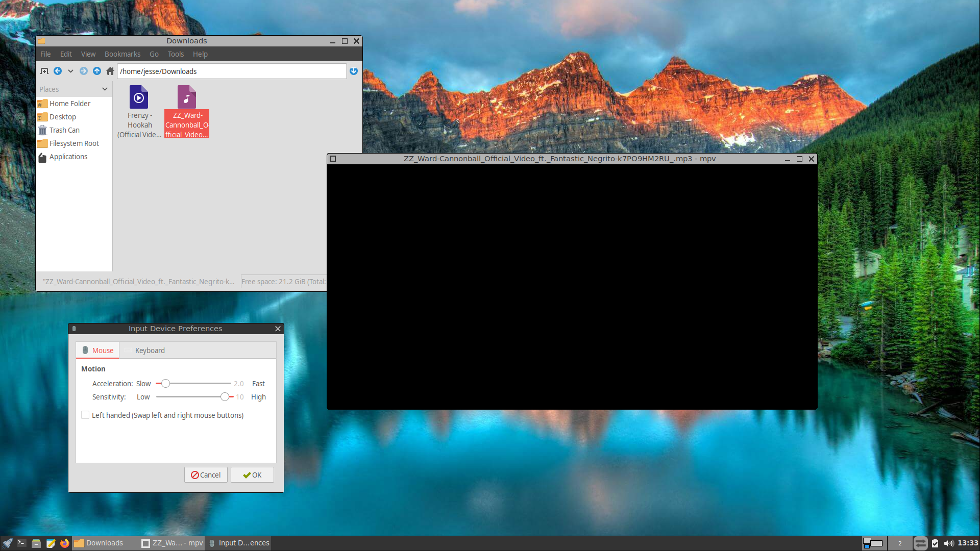Enable Left handed mouse buttons checkbox
This screenshot has width=980, height=551.
pyautogui.click(x=85, y=415)
